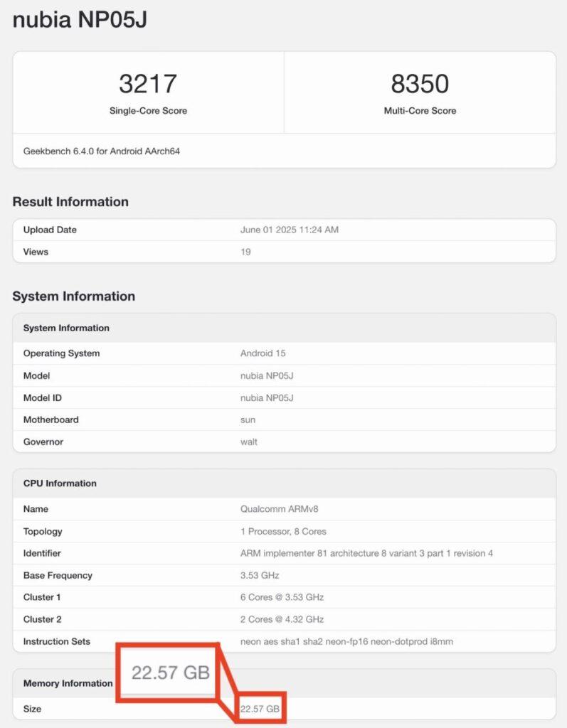Click the enlarged 22.57 GB callout box
This screenshot has height=728, width=567.
pyautogui.click(x=170, y=672)
